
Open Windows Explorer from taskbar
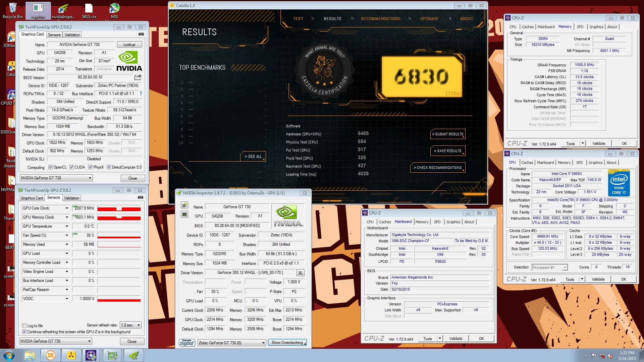[30, 355]
